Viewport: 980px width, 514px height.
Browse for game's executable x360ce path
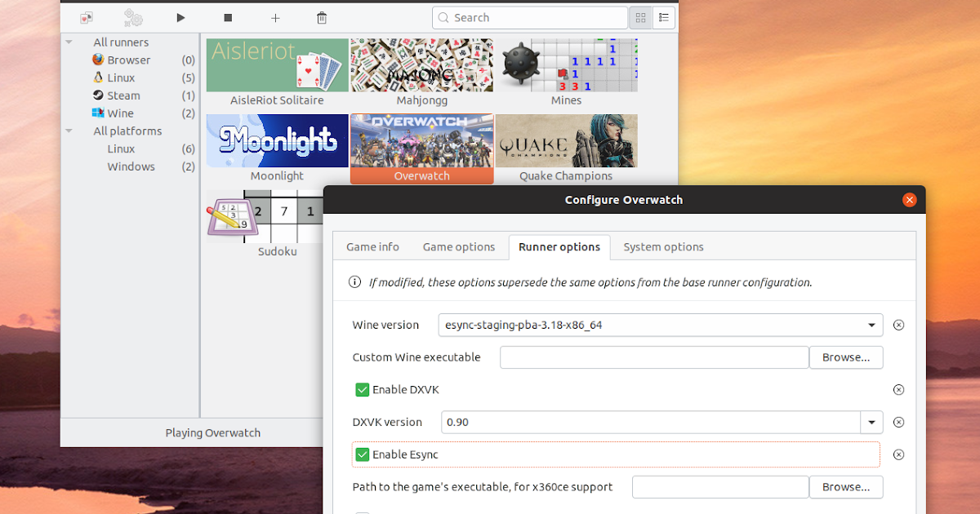(x=846, y=487)
